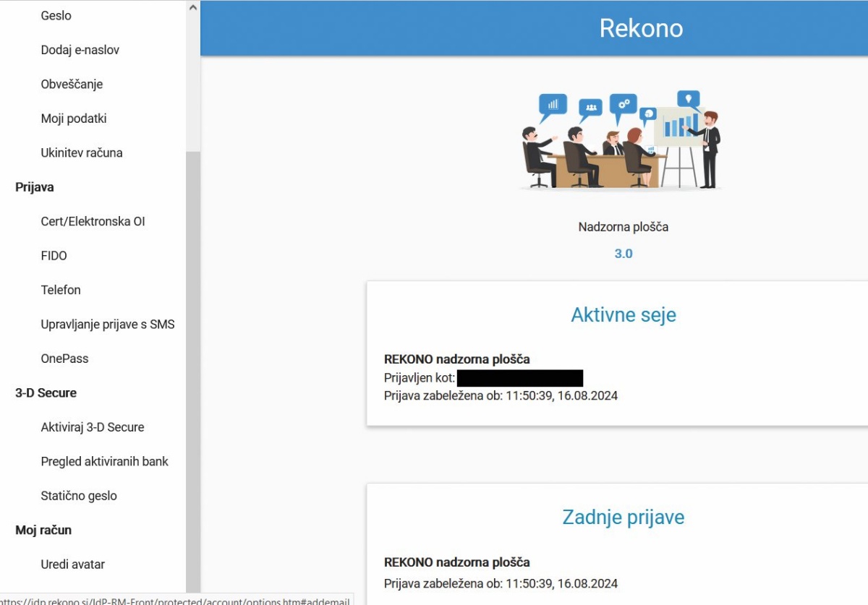Open the Telefon login option
Viewport: 868px width, 605px height.
coord(61,290)
